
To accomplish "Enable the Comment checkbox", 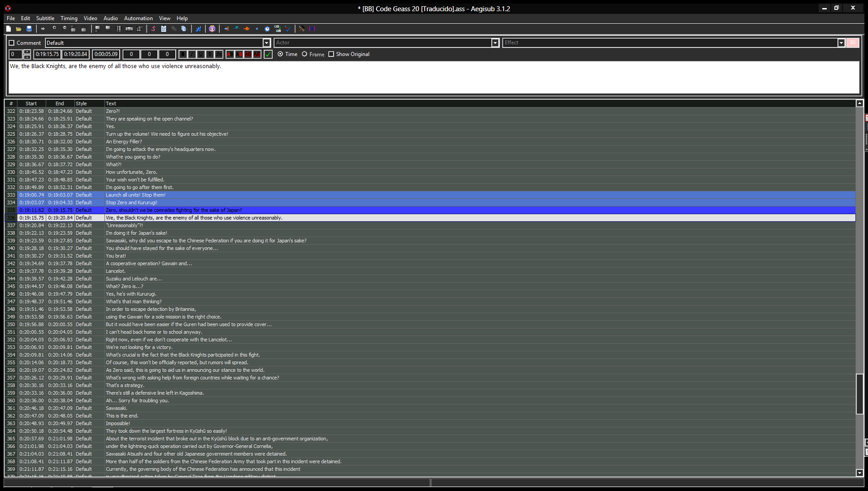I will [x=12, y=43].
